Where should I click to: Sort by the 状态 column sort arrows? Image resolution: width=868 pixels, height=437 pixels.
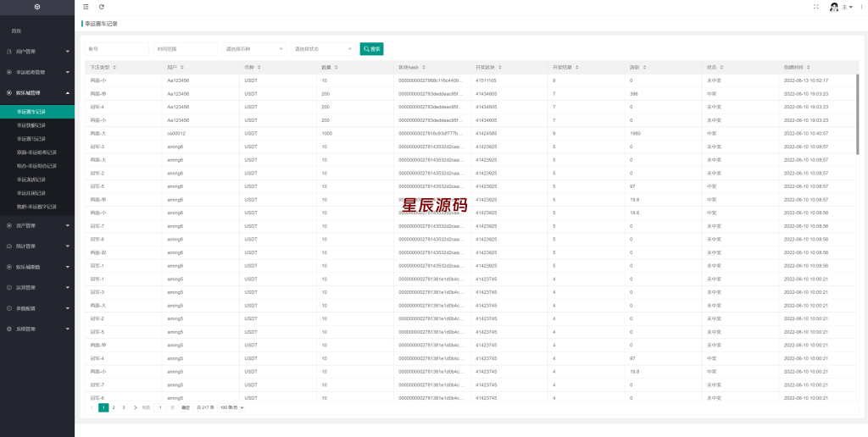(721, 68)
